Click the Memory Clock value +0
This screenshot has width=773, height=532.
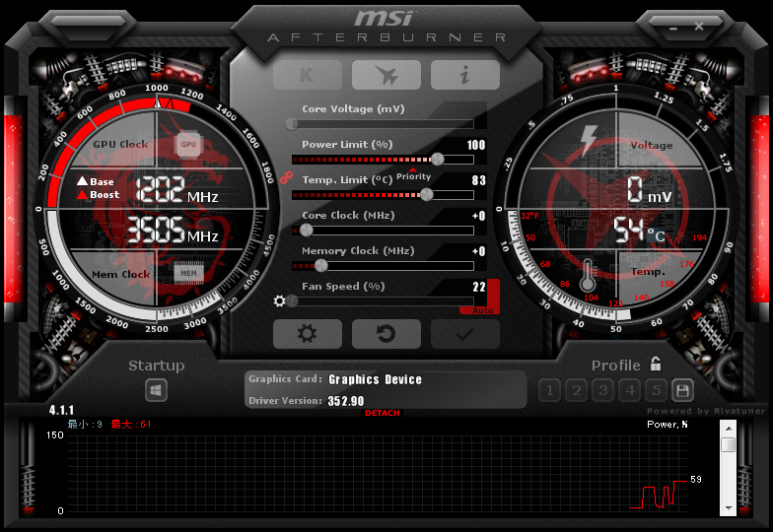click(479, 251)
